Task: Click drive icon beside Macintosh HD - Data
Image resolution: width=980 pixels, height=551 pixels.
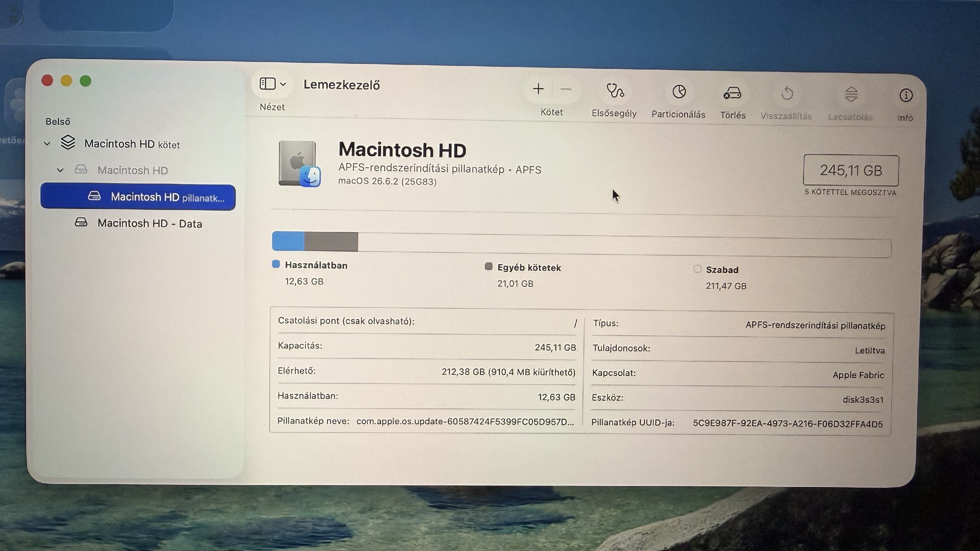Action: (x=81, y=222)
